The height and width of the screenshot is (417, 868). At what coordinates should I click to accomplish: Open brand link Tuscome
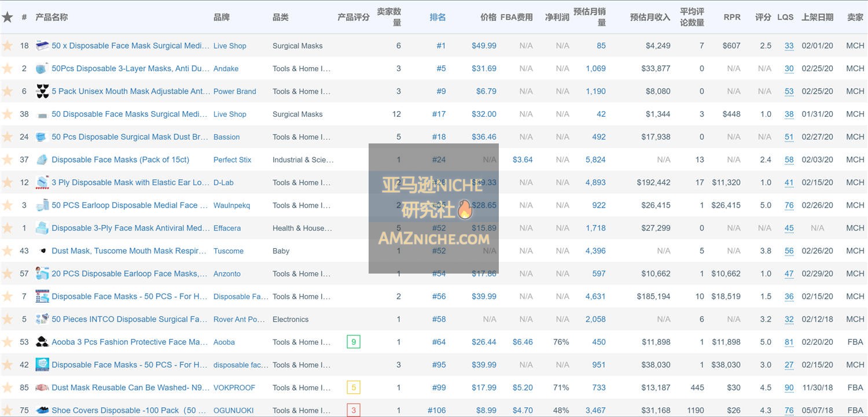pyautogui.click(x=229, y=251)
